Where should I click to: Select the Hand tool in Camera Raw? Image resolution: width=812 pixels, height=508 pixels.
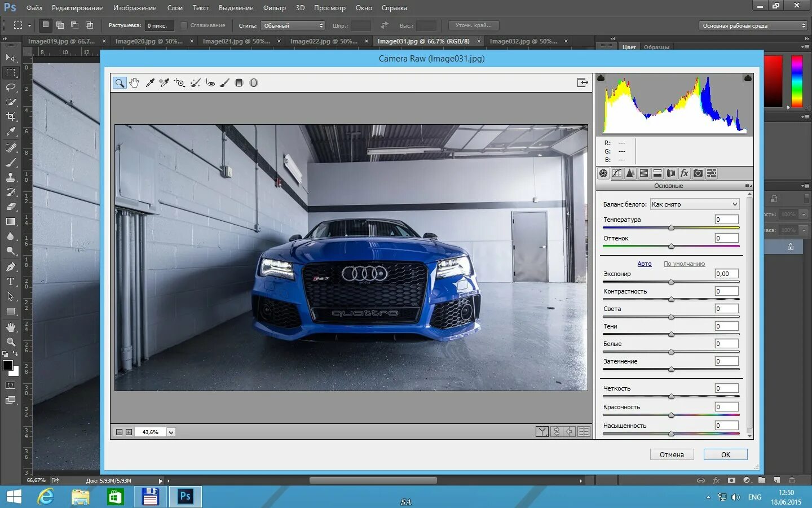tap(134, 83)
